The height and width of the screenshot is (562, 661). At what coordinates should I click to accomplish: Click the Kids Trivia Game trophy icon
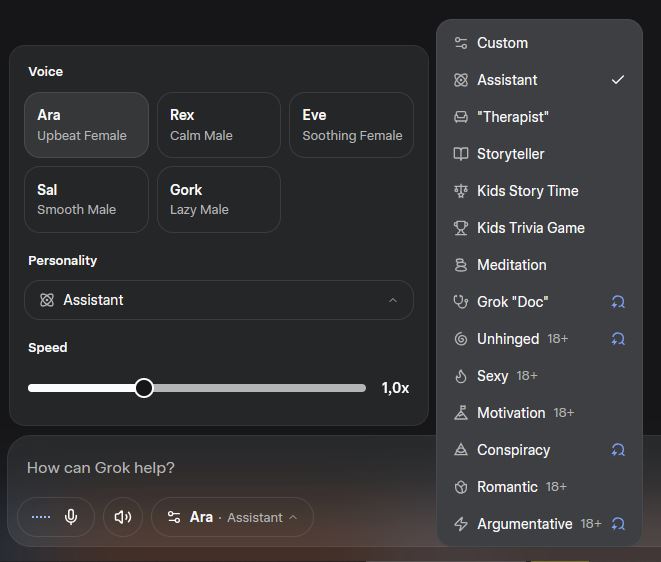tap(461, 228)
